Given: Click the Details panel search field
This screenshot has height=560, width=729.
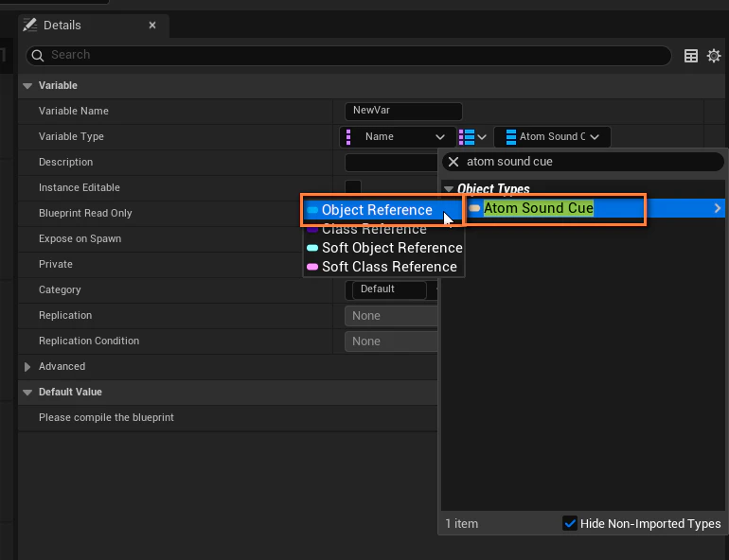Looking at the screenshot, I should pyautogui.click(x=348, y=55).
